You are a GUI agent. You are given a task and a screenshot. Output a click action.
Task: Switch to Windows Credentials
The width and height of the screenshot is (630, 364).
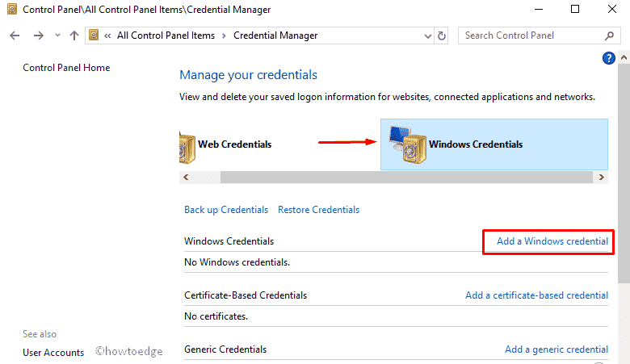pyautogui.click(x=493, y=144)
